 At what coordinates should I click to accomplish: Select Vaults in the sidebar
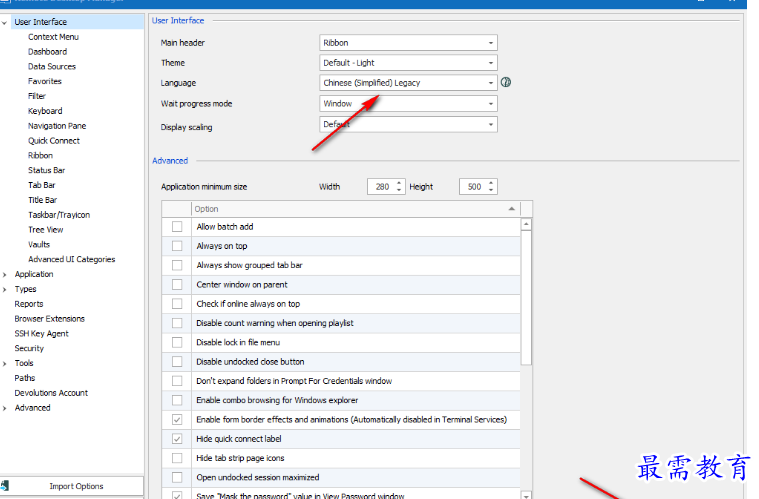(x=39, y=244)
